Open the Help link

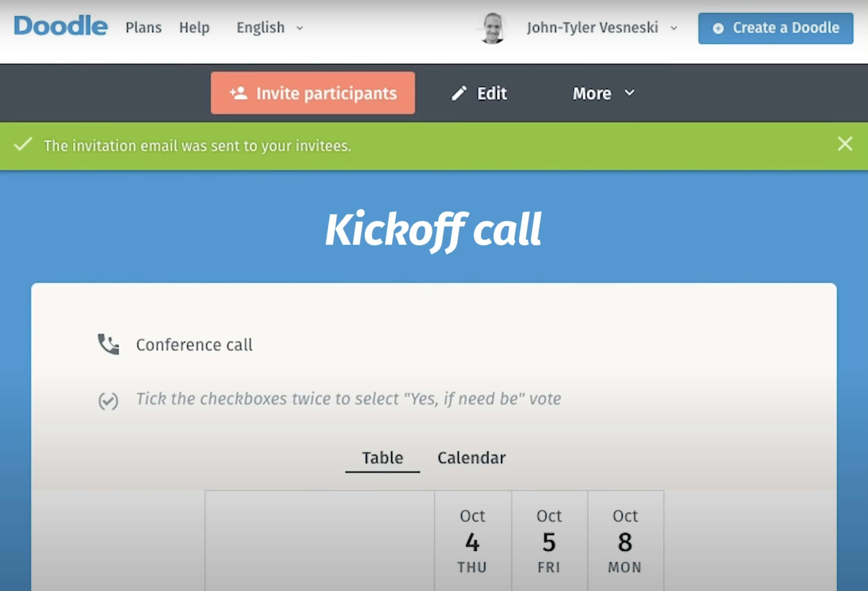tap(194, 28)
